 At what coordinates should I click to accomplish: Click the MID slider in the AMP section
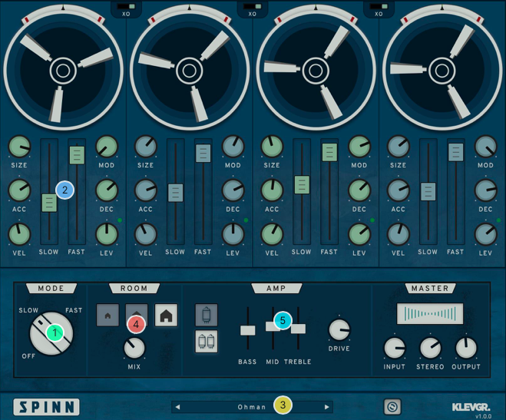click(273, 326)
